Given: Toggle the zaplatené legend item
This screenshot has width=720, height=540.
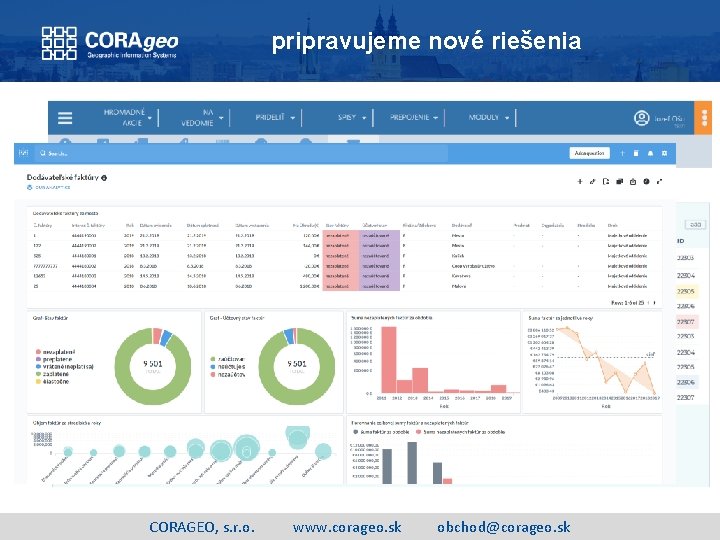Looking at the screenshot, I should pyautogui.click(x=52, y=374).
